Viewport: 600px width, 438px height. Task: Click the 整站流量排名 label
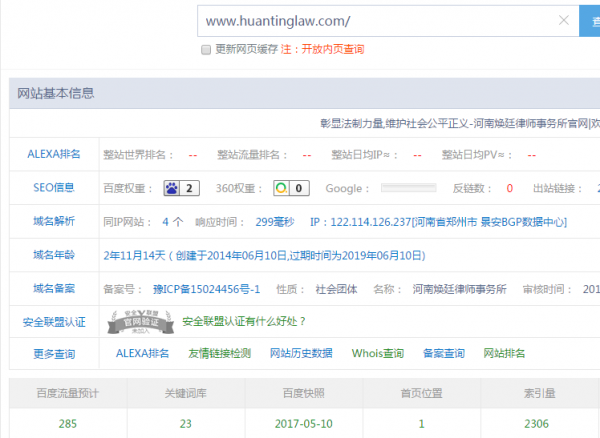pyautogui.click(x=252, y=155)
